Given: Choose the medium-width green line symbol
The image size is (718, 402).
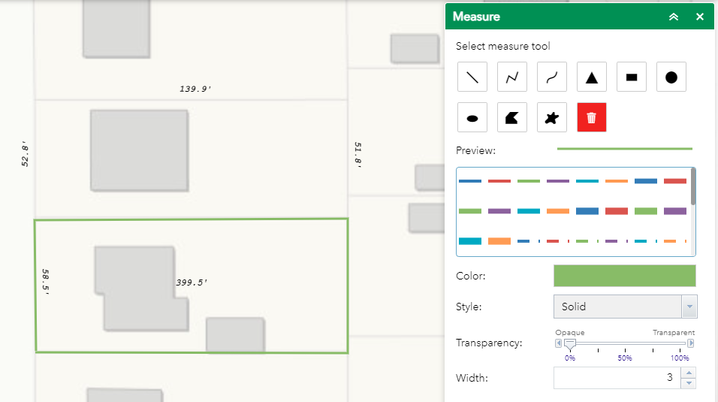Looking at the screenshot, I should [470, 211].
